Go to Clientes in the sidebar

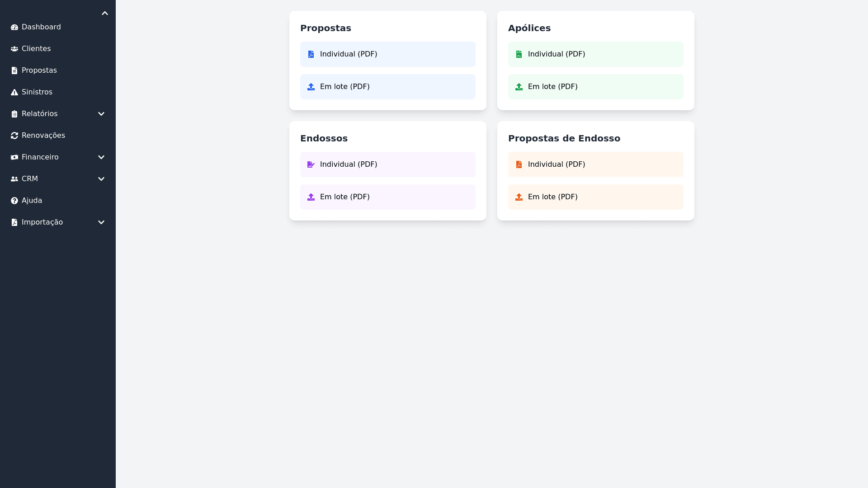pos(36,49)
